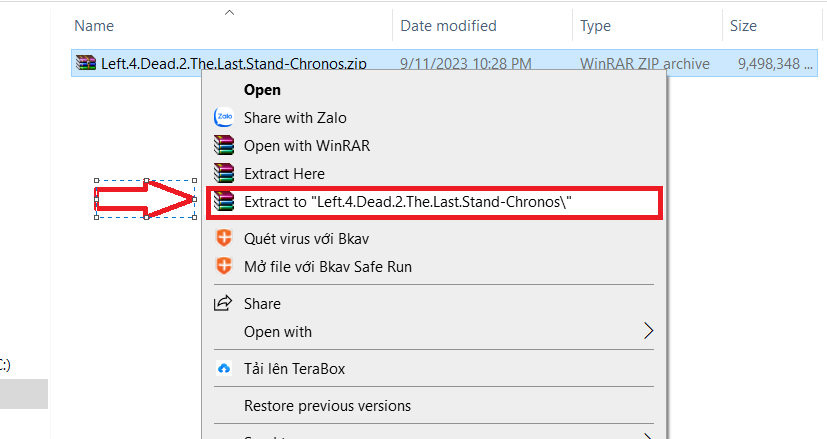
Task: Select Open from the context menu
Action: point(262,90)
